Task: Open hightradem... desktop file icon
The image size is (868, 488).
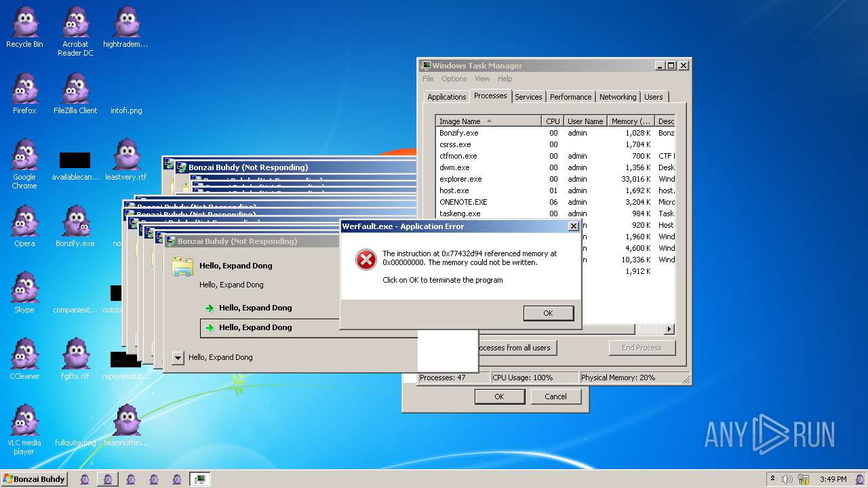Action: 126,28
